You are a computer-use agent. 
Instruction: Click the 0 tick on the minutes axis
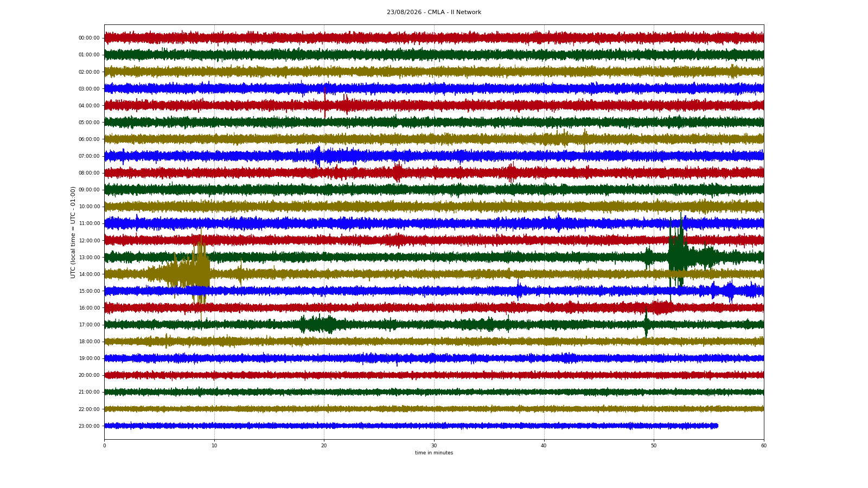104,446
